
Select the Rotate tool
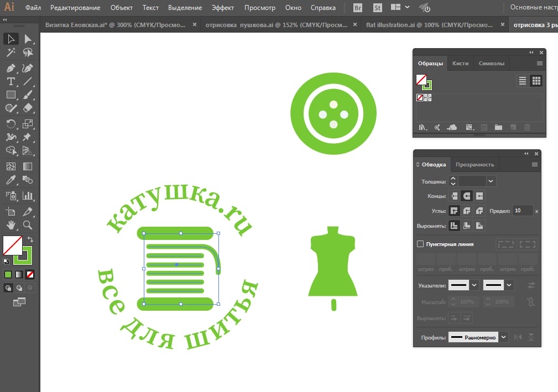[11, 123]
